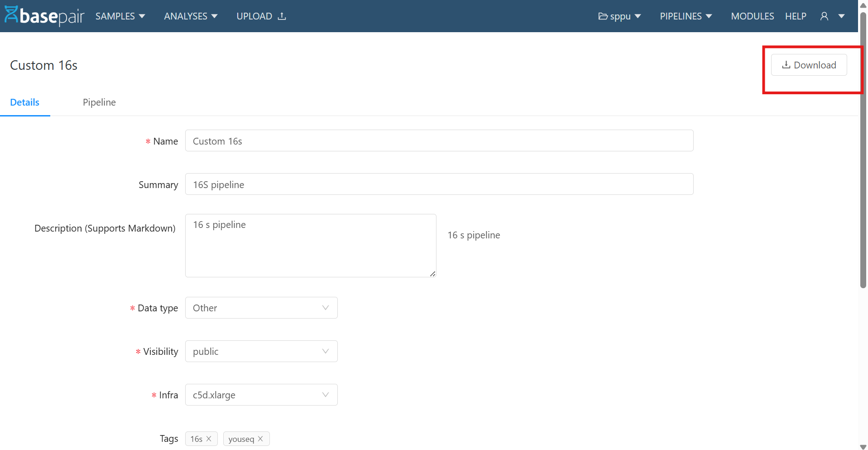Click the Basepair logo

[43, 15]
